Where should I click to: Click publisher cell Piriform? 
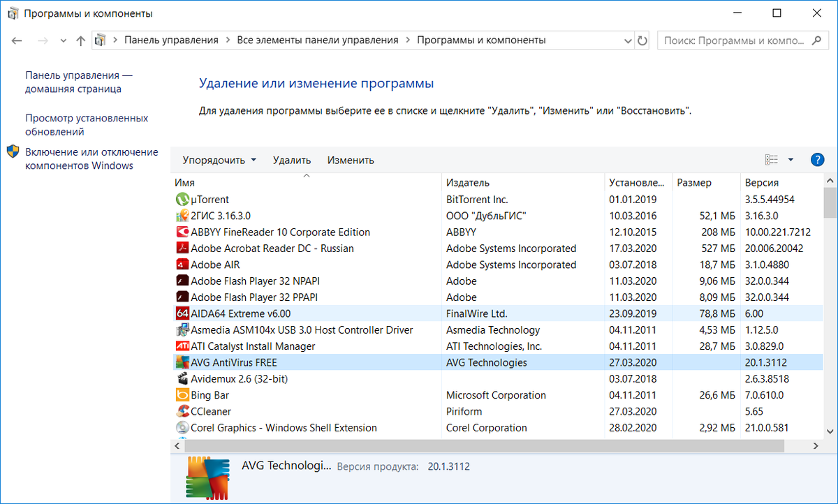pos(464,412)
